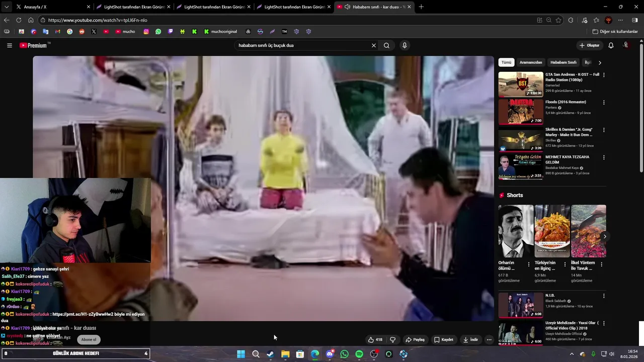This screenshot has width=644, height=362.
Task: Open a new browser tab
Action: click(x=421, y=7)
